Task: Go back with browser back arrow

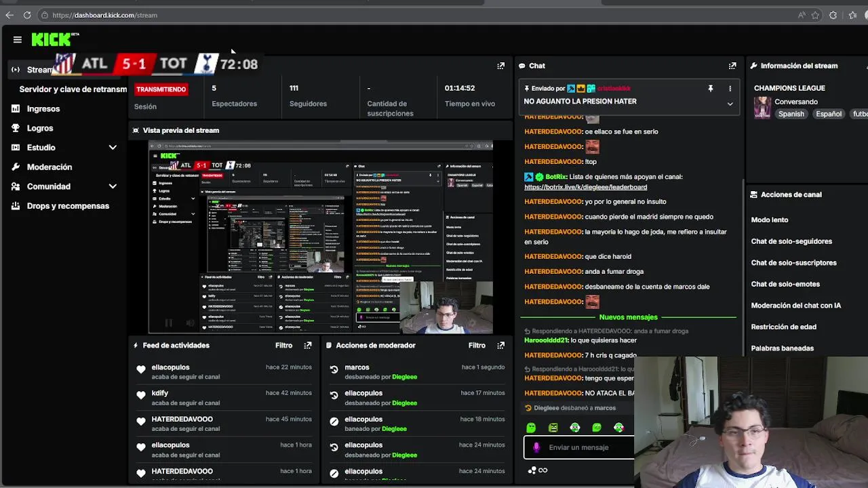Action: pyautogui.click(x=9, y=15)
